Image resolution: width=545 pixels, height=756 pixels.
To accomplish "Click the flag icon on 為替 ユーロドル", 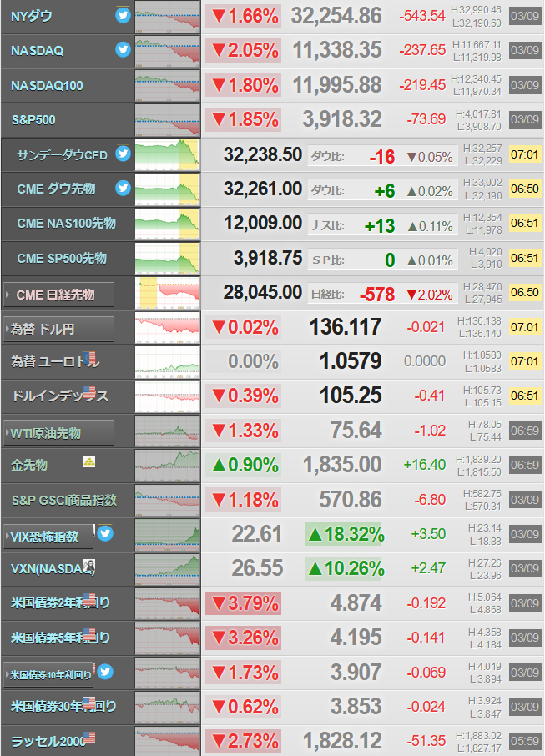I will pyautogui.click(x=89, y=358).
